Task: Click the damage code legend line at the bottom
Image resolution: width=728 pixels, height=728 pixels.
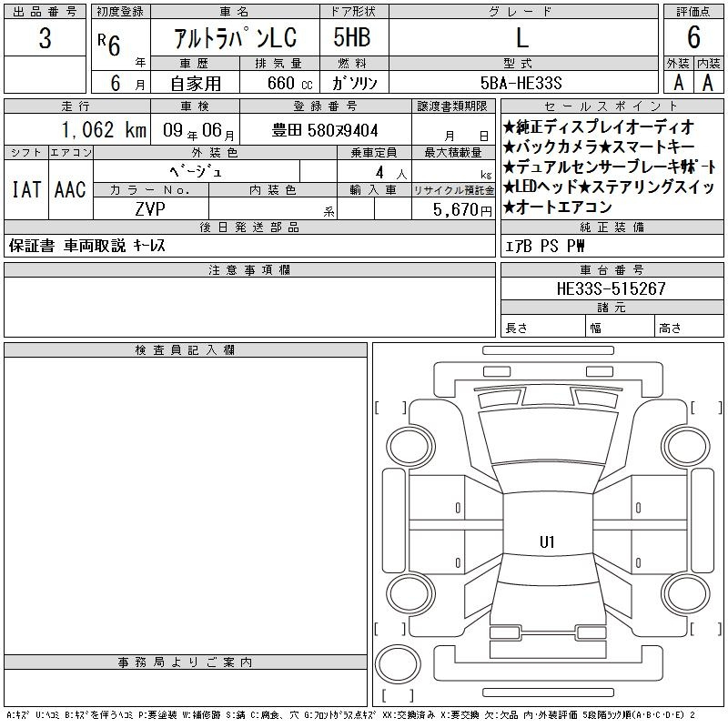Action: click(x=351, y=715)
